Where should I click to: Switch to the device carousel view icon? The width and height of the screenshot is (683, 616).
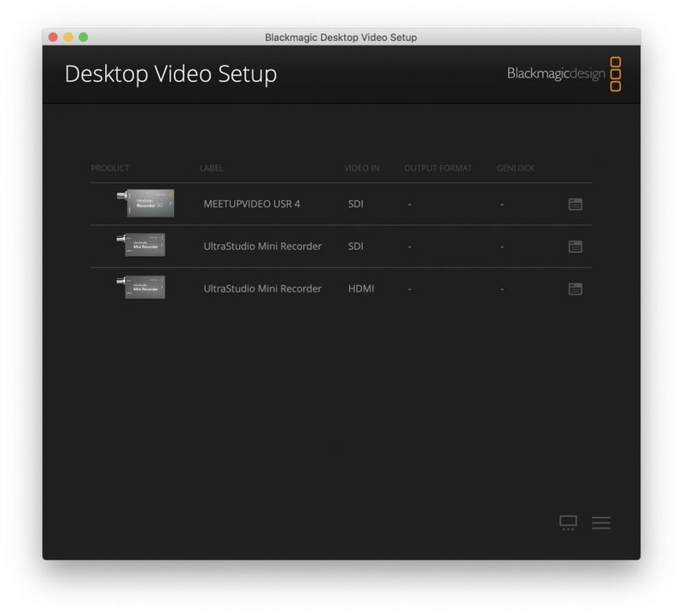(x=568, y=523)
